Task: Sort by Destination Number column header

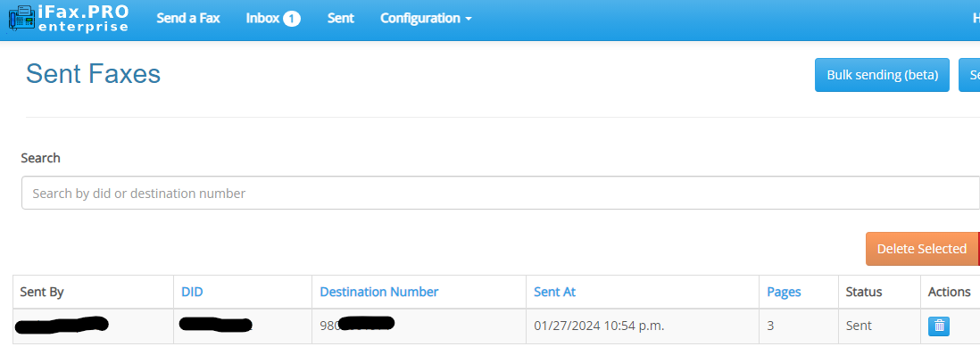Action: click(378, 292)
